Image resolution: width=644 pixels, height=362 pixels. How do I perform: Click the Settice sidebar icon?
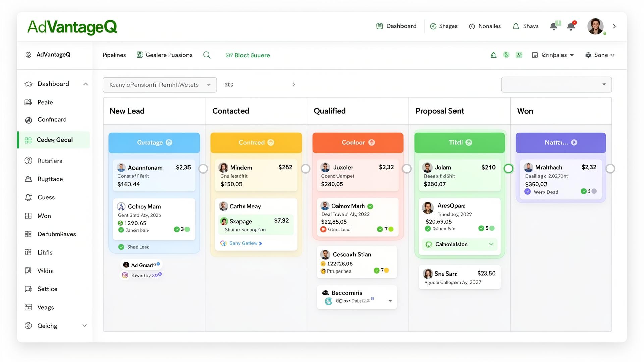29,289
